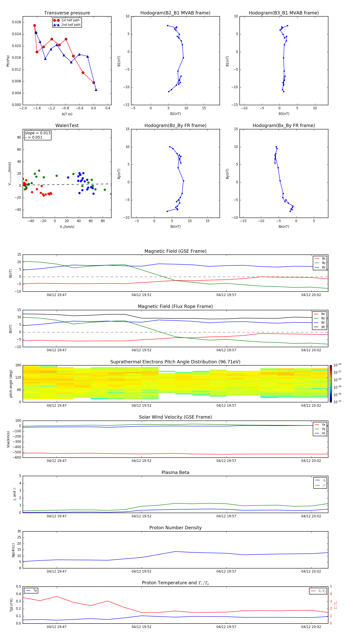Click 'Bx' entry in GSE legend

click(320, 259)
